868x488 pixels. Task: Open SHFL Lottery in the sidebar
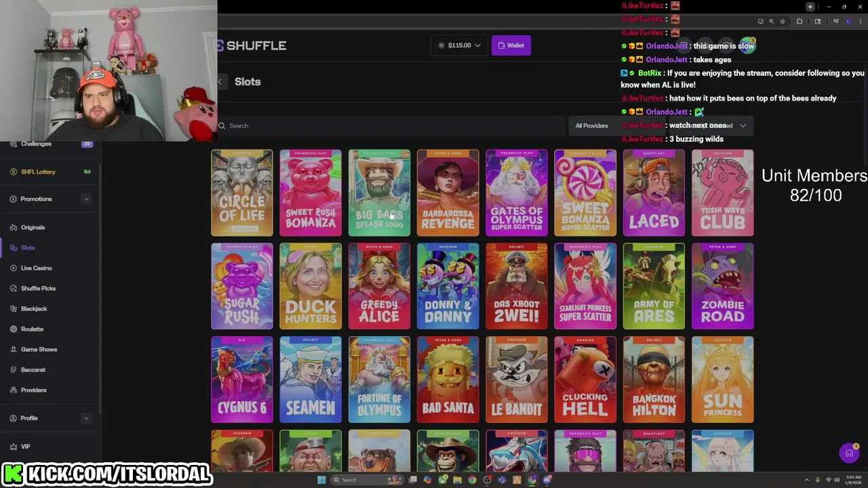coord(50,171)
